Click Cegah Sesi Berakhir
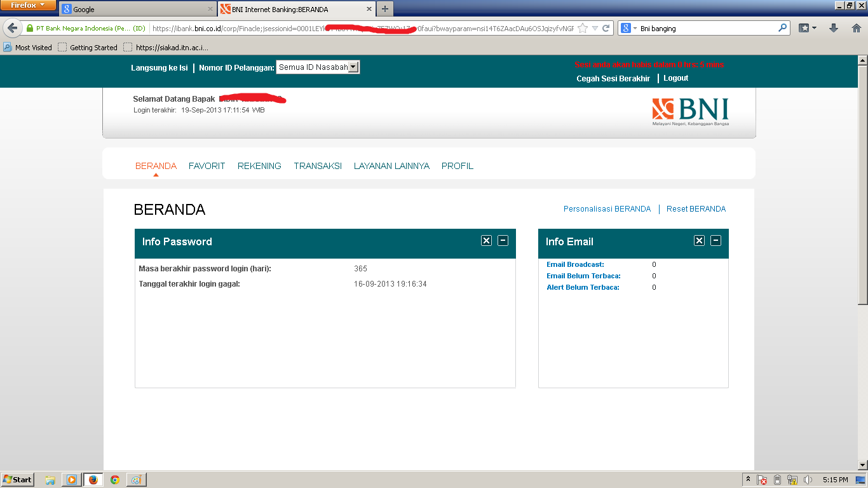 point(613,79)
